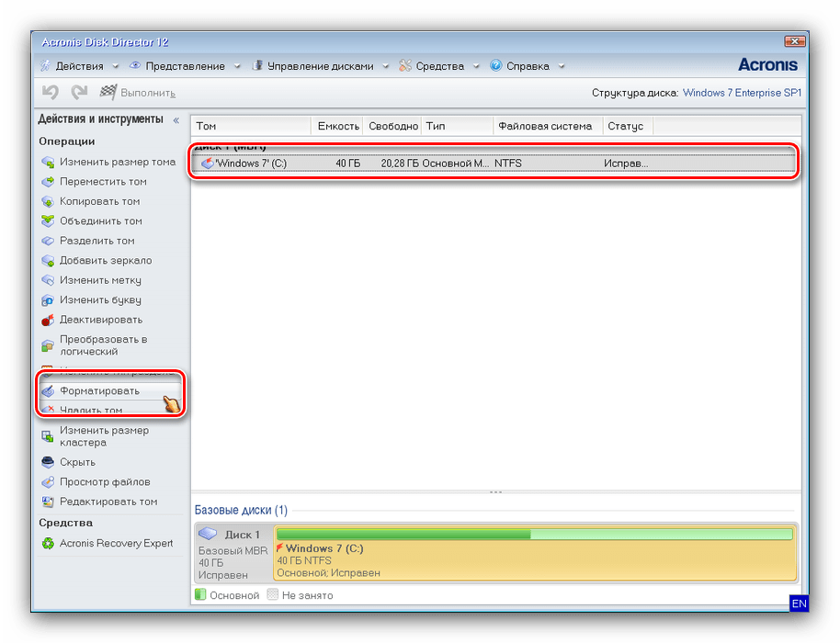The height and width of the screenshot is (643, 840).
Task: Expand Управление дисками dropdown arrow
Action: 386,66
